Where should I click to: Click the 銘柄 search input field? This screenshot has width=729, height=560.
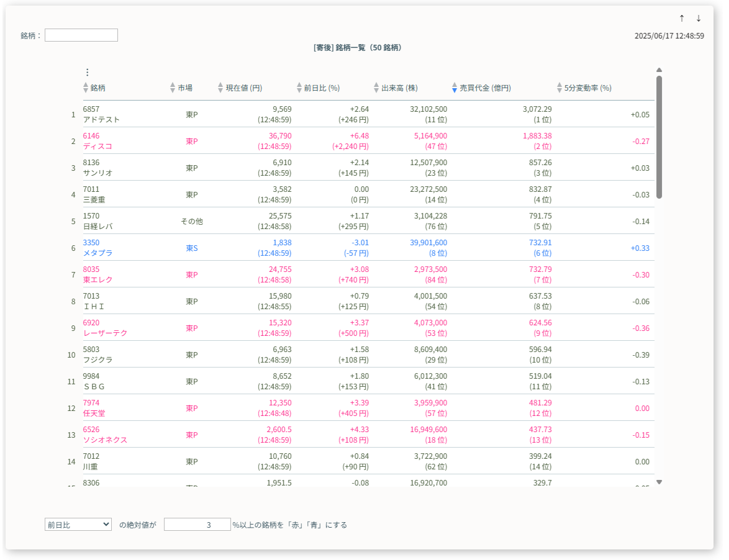click(x=81, y=35)
